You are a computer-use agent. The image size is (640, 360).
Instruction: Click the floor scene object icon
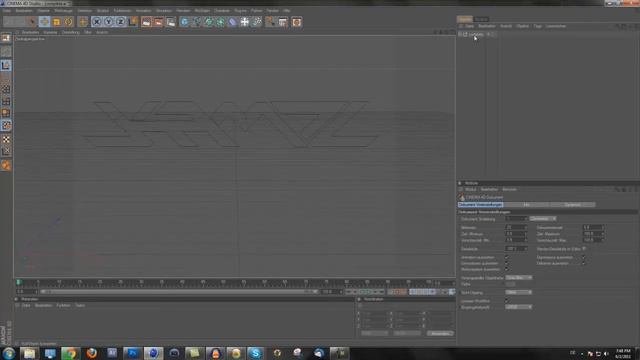pyautogui.click(x=244, y=22)
